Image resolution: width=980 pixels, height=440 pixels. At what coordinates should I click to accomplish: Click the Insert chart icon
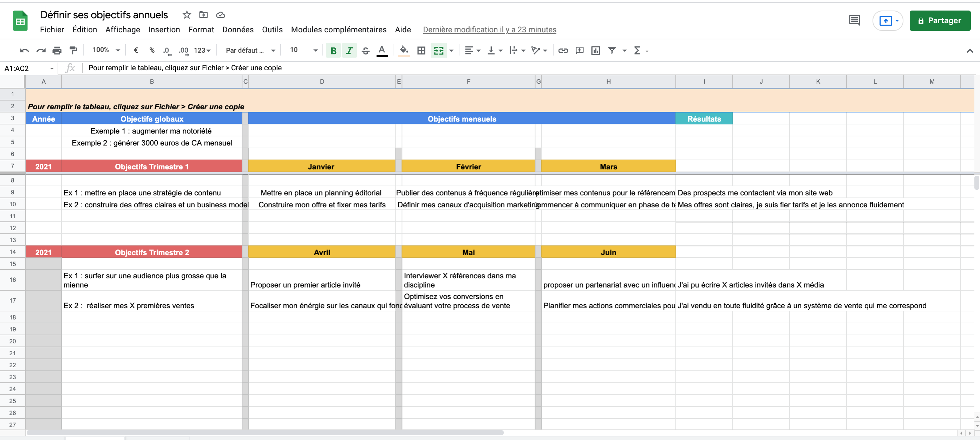[596, 50]
